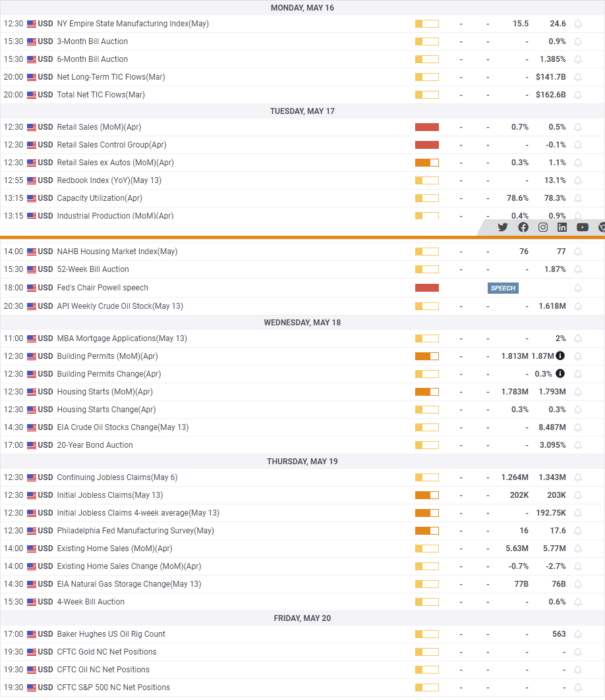The height and width of the screenshot is (700, 605).
Task: Set alert bell for Baker Hughes US Oil Rig Count
Action: pyautogui.click(x=578, y=634)
